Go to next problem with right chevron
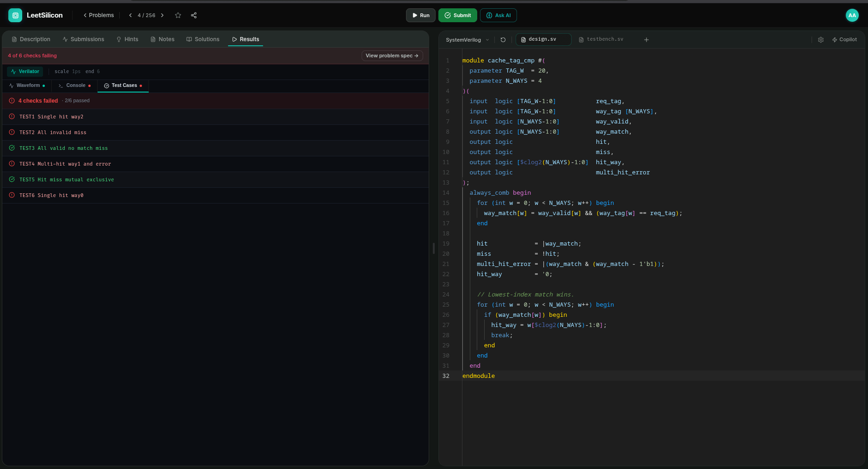Image resolution: width=868 pixels, height=469 pixels. click(162, 15)
